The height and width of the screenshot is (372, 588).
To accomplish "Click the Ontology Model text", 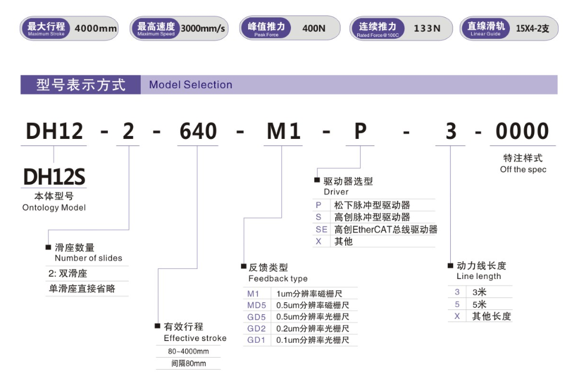I will click(x=54, y=207).
